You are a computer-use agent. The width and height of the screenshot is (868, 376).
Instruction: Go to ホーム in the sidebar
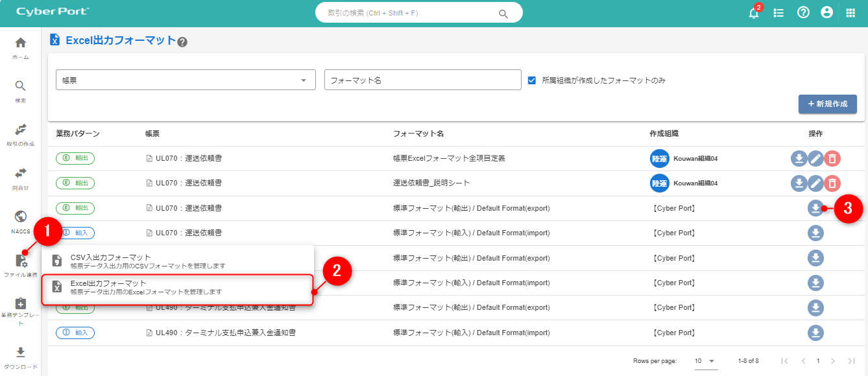[21, 48]
